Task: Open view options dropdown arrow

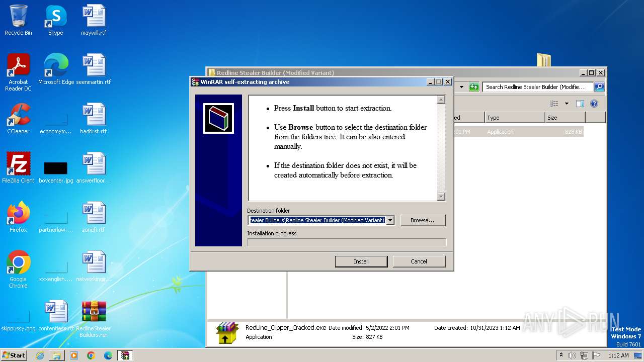Action: (x=567, y=104)
